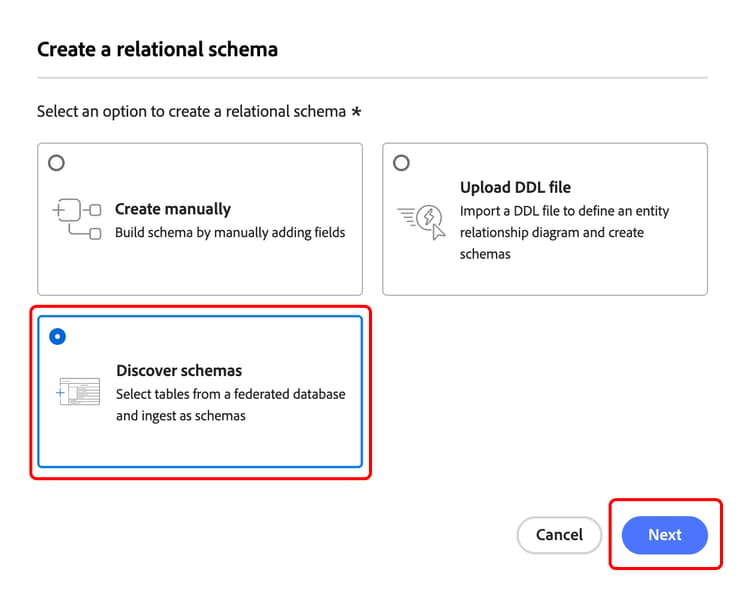
Task: Select the Upload DDL file radio button
Action: pos(401,163)
